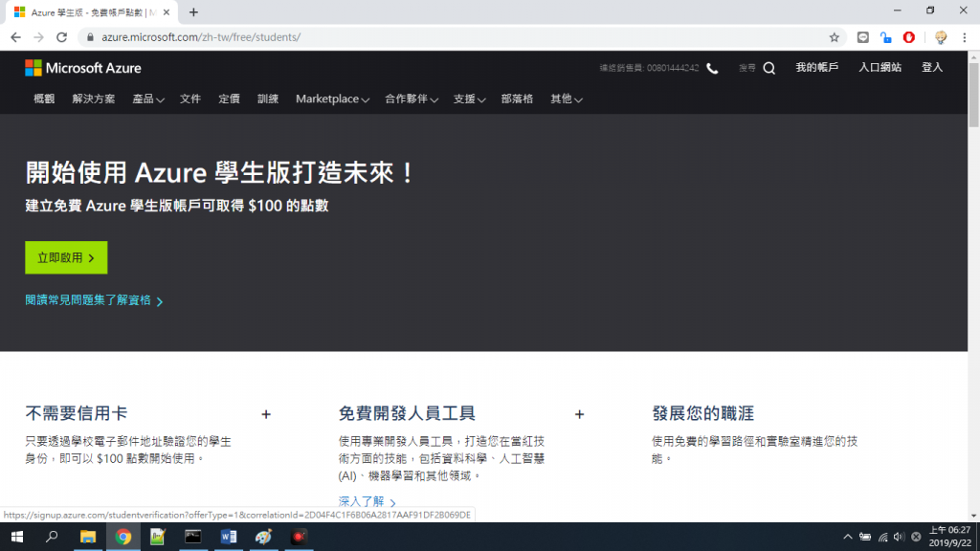Show hidden system tray icons
The width and height of the screenshot is (980, 551).
(x=848, y=537)
